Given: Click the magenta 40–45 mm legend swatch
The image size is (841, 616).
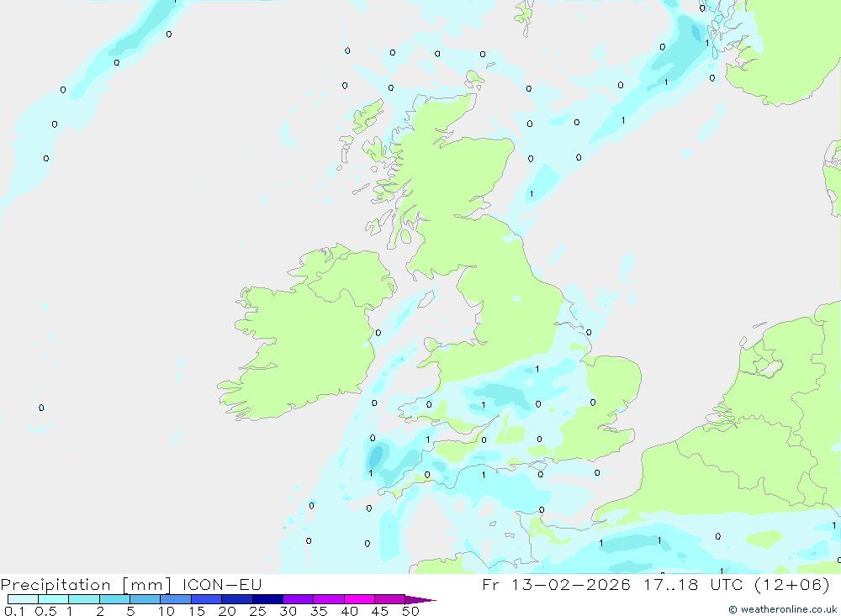Looking at the screenshot, I should 359,599.
